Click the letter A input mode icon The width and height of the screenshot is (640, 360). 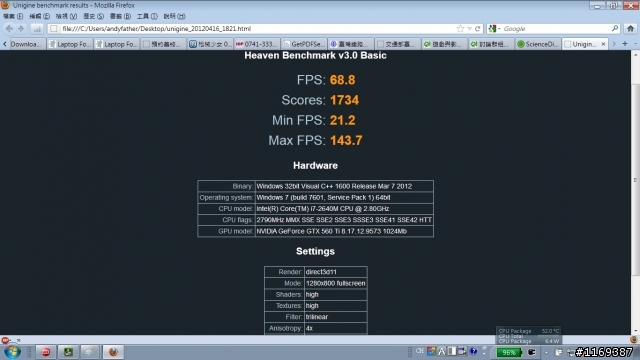click(441, 351)
